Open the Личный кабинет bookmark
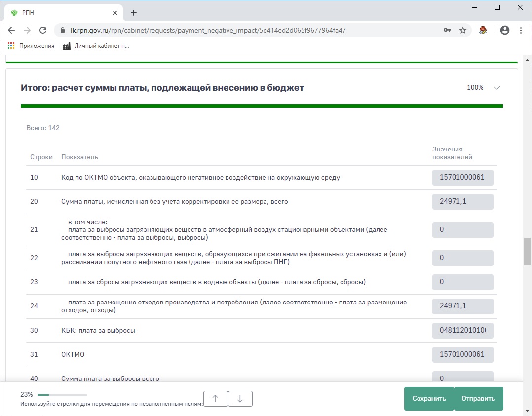 [96, 46]
